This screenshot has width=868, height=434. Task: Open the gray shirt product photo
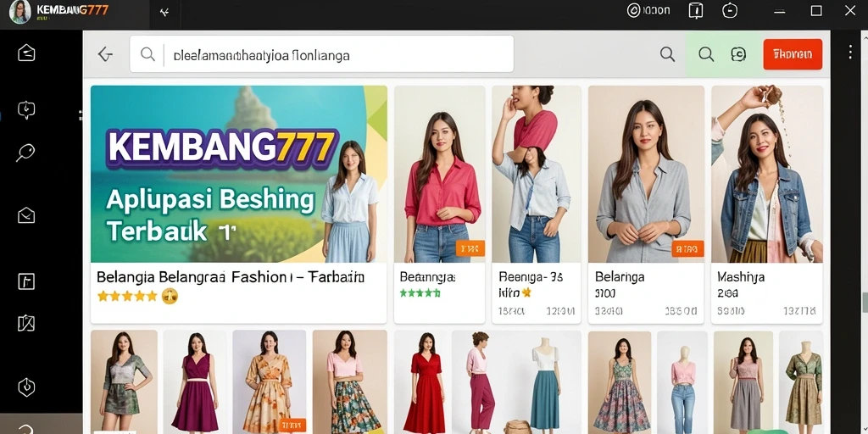pos(646,174)
